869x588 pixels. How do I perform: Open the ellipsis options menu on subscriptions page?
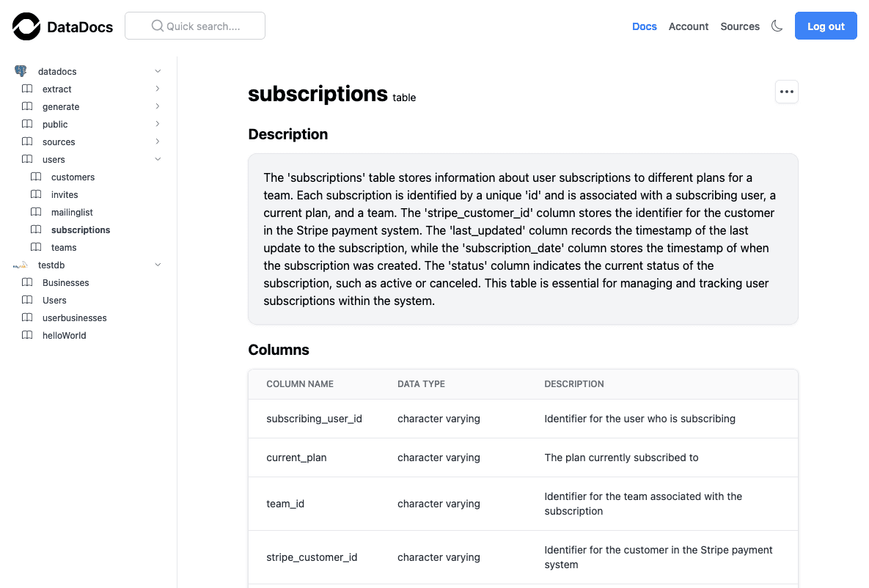click(786, 92)
